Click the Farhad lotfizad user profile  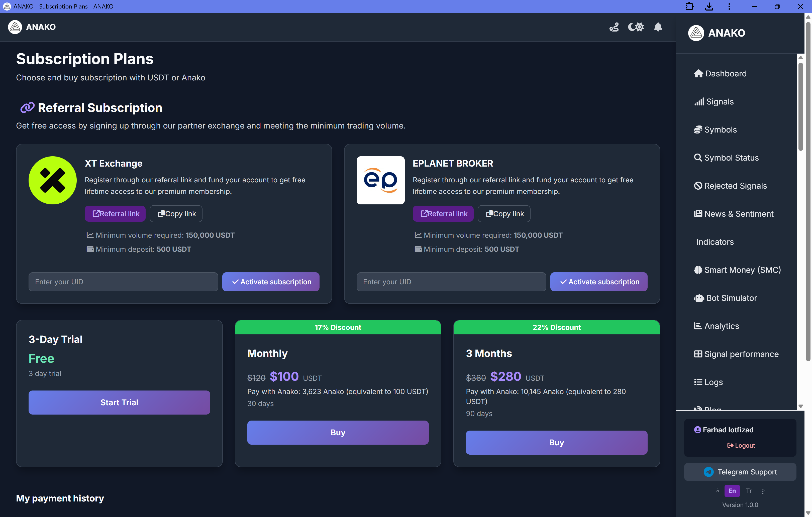(x=724, y=430)
